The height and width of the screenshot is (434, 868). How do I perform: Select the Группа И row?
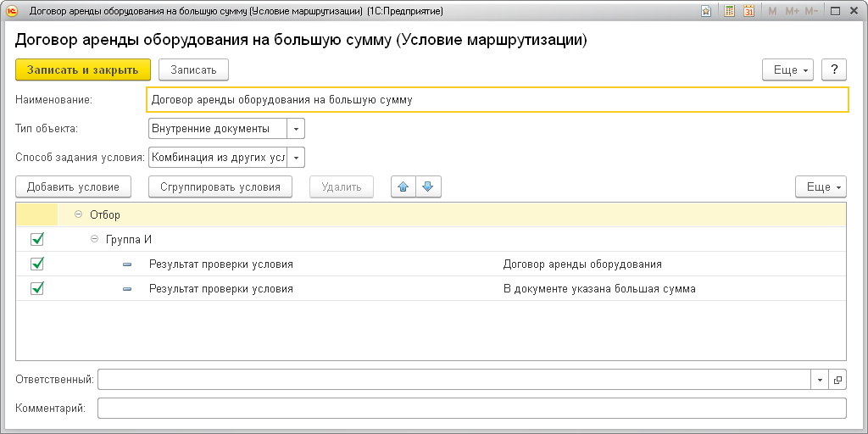click(x=431, y=239)
